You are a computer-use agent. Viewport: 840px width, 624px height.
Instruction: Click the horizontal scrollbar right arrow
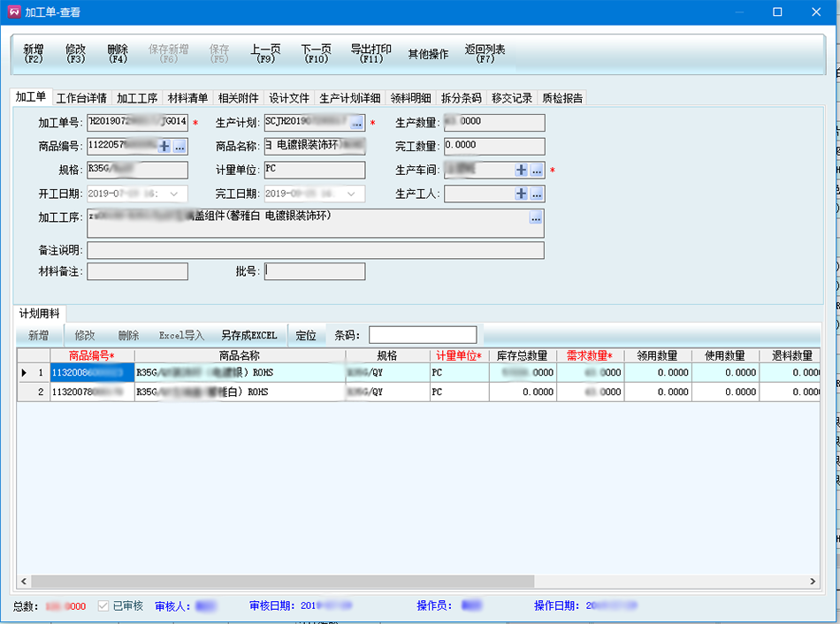813,582
